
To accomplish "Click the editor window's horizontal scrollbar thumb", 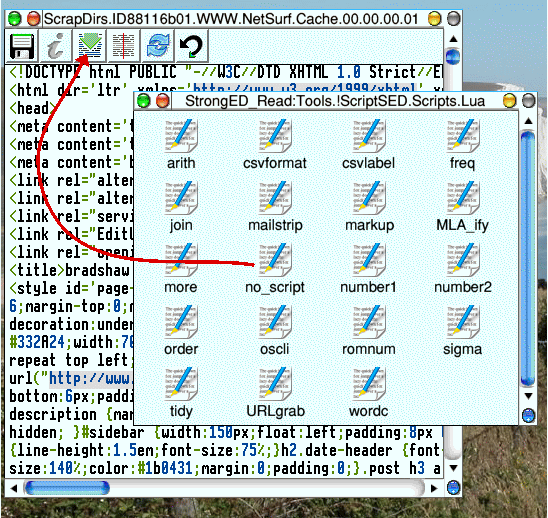I will pyautogui.click(x=67, y=488).
